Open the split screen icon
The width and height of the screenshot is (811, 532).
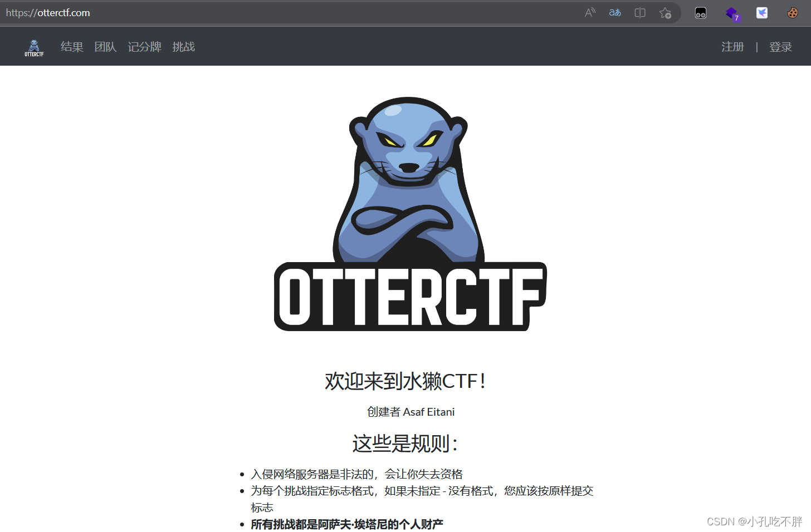tap(640, 13)
